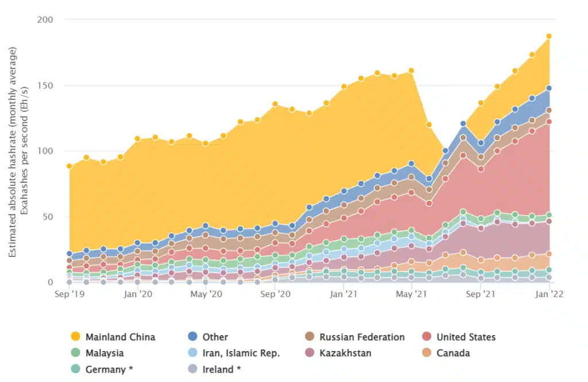Click the 150 y-axis tick label
The image size is (588, 382).
tap(45, 85)
